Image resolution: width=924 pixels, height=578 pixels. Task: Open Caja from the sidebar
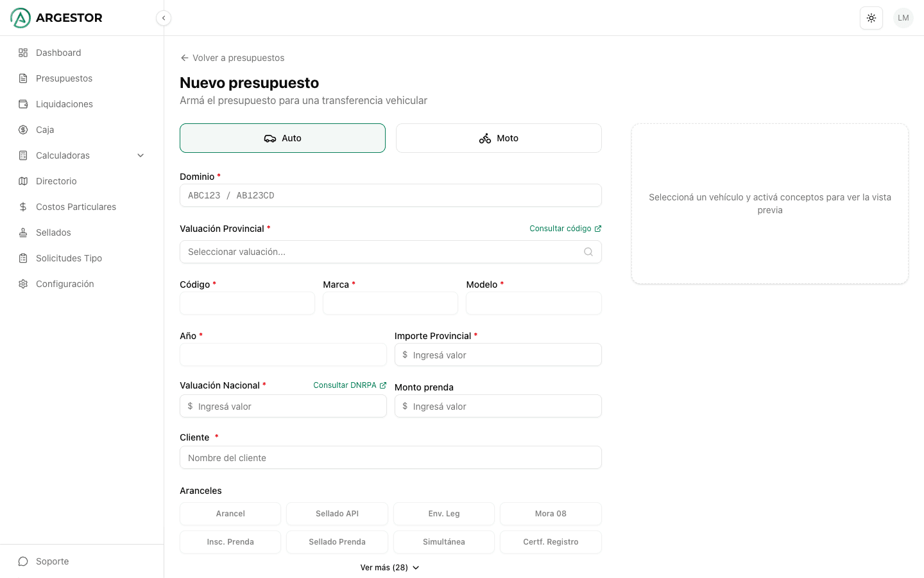[x=45, y=130]
